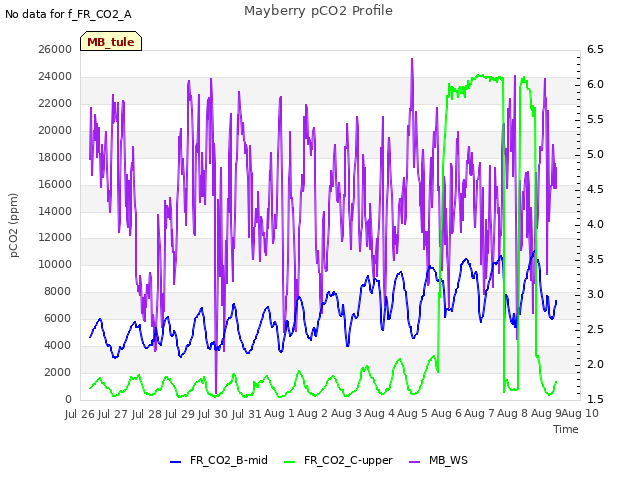Image resolution: width=640 pixels, height=480 pixels.
Task: Click the 26000 left axis value
Action: (x=55, y=50)
